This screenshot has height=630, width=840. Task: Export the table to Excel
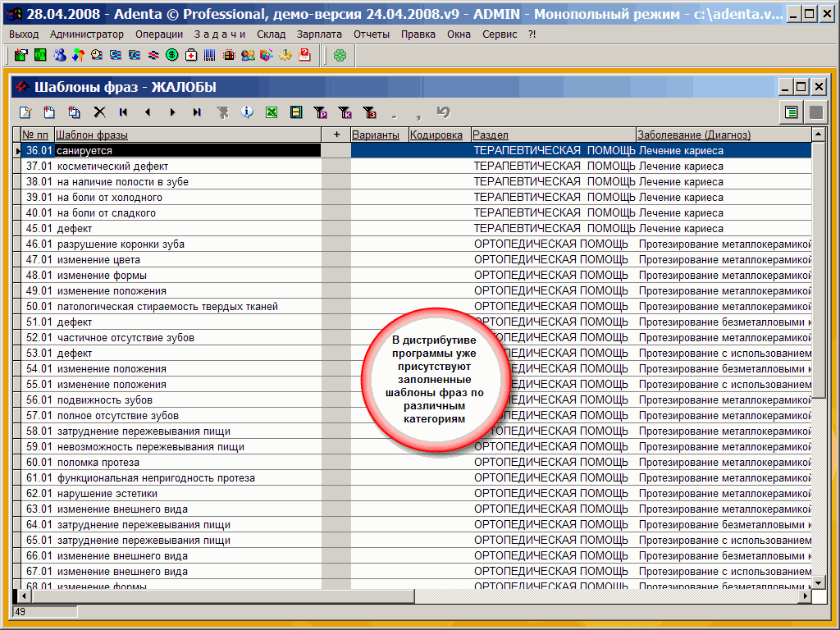tap(271, 112)
